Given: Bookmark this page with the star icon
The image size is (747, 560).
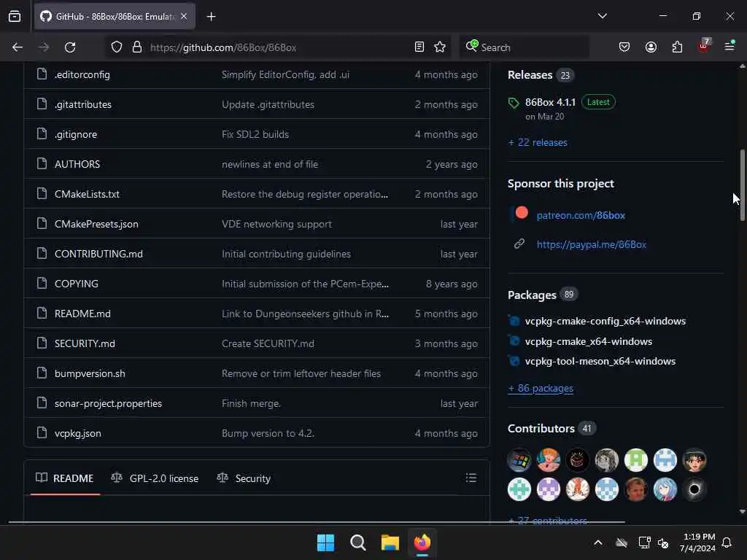Looking at the screenshot, I should pos(440,47).
